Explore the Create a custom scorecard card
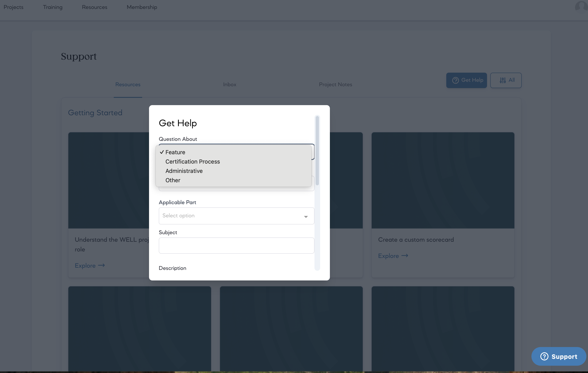The width and height of the screenshot is (588, 373). [393, 256]
